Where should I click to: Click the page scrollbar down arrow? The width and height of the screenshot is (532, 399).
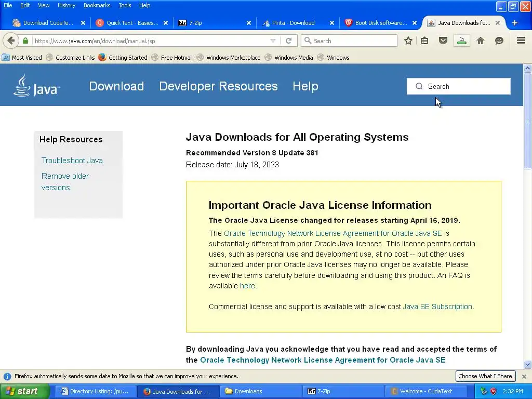click(x=527, y=365)
